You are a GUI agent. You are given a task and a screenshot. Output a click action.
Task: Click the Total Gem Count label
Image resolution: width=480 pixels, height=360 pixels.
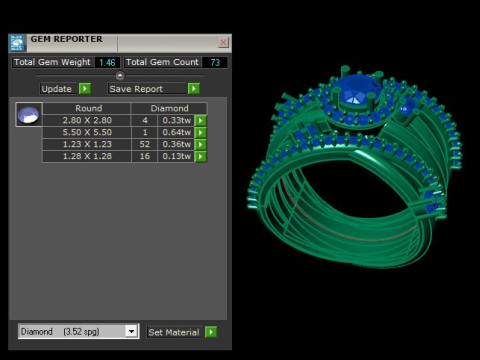coord(162,62)
